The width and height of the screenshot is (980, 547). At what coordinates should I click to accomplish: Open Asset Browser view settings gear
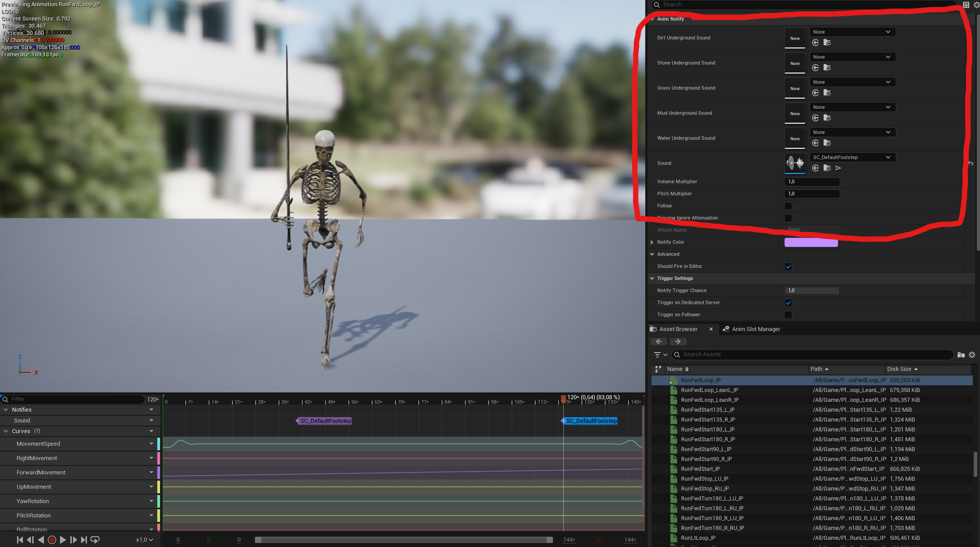pyautogui.click(x=972, y=355)
